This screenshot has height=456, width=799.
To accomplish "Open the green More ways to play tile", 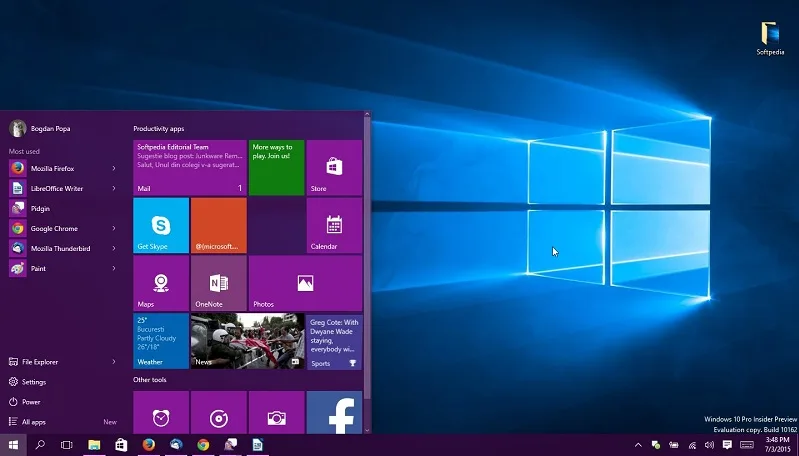I will [x=277, y=168].
